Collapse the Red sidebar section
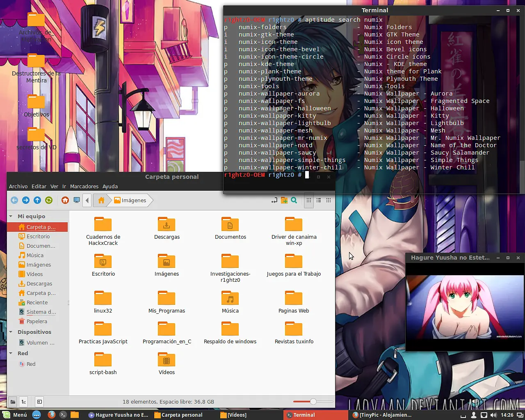Screen dimensions: 525x420 (x=11, y=353)
